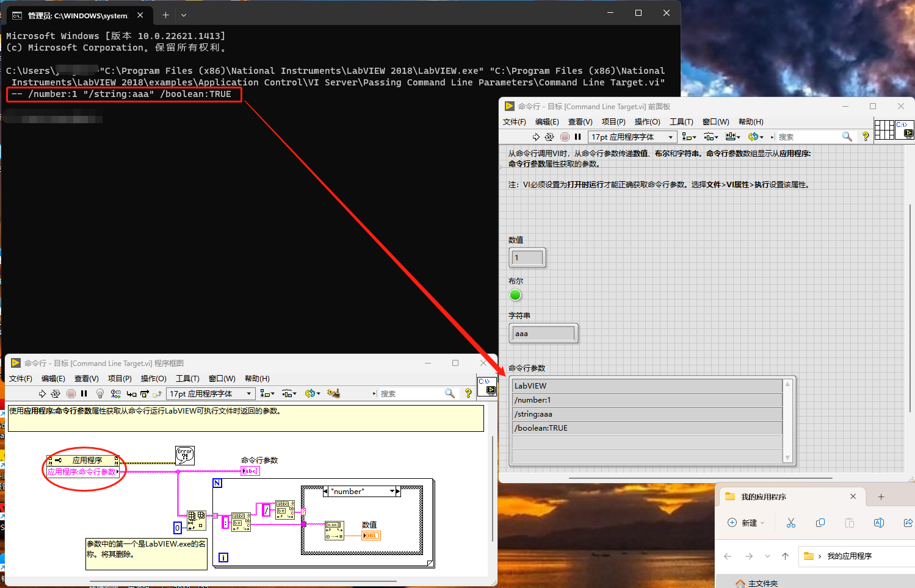Click the cut scissors icon in Explorer
The width and height of the screenshot is (915, 588).
coord(791,523)
